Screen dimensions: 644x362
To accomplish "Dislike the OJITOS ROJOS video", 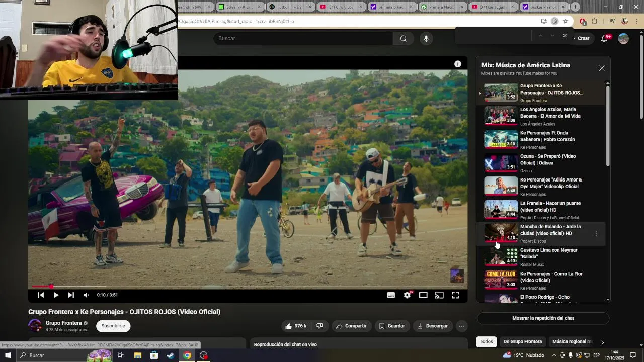I will 319,326.
